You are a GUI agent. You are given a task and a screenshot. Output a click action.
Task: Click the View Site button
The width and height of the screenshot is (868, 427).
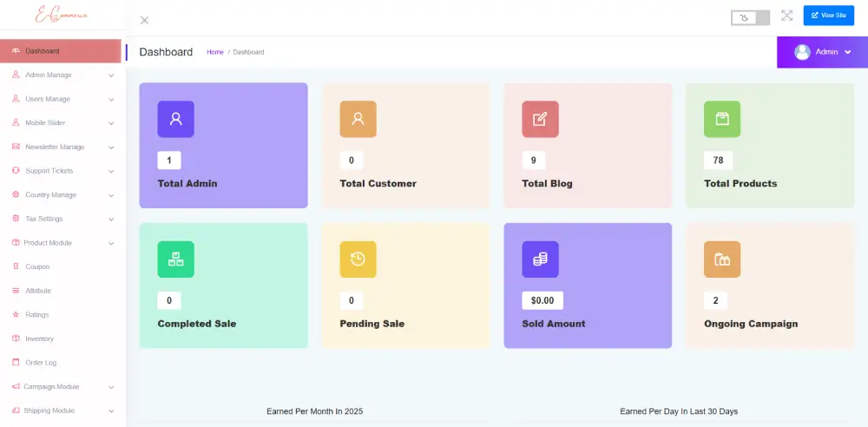828,16
